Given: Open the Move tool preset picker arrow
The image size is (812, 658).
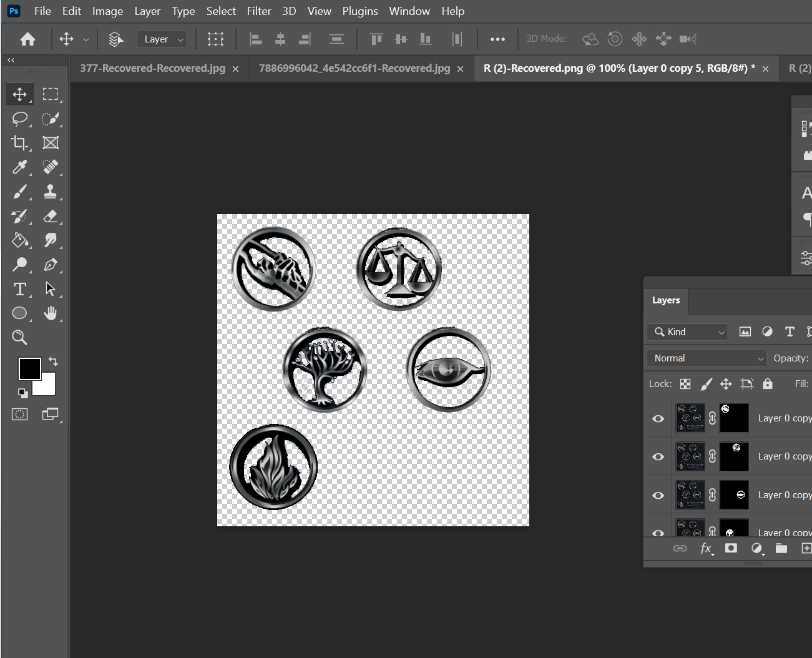Looking at the screenshot, I should pos(86,39).
